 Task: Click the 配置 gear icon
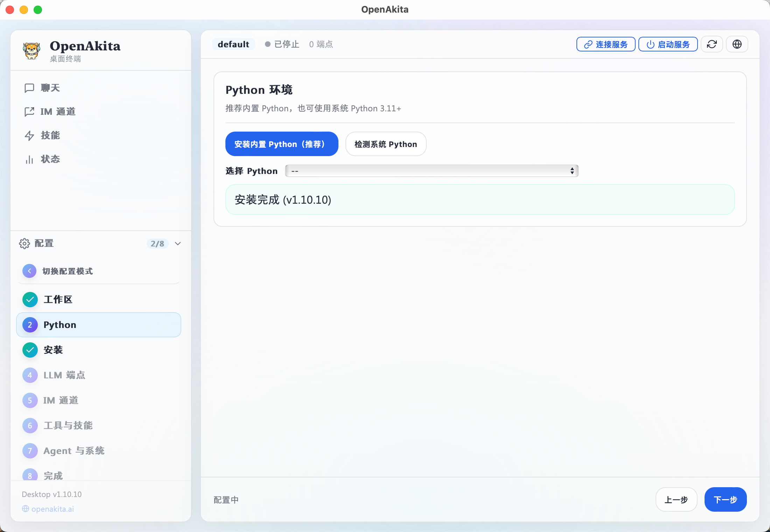24,244
